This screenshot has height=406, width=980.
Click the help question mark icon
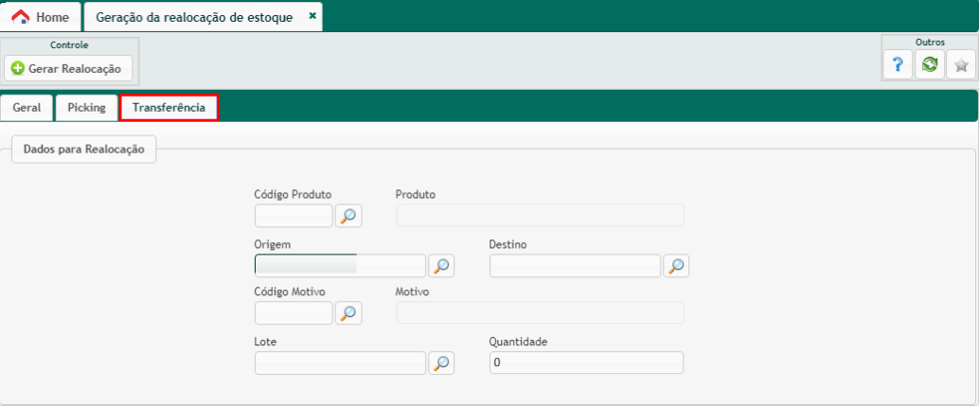coord(898,64)
